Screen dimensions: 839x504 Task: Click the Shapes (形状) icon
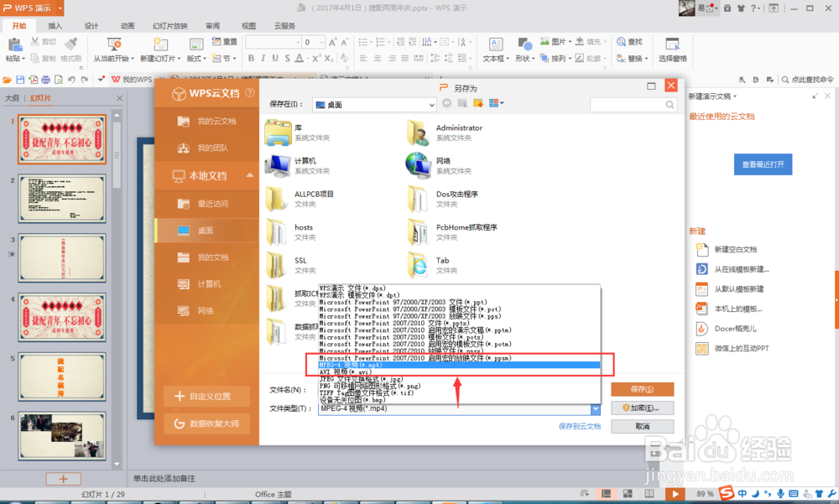525,44
